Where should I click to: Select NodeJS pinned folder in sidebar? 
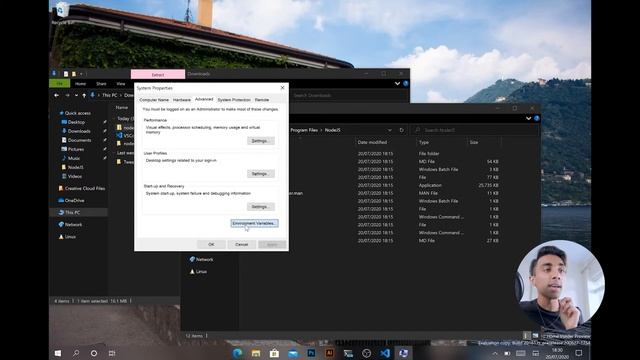click(75, 167)
